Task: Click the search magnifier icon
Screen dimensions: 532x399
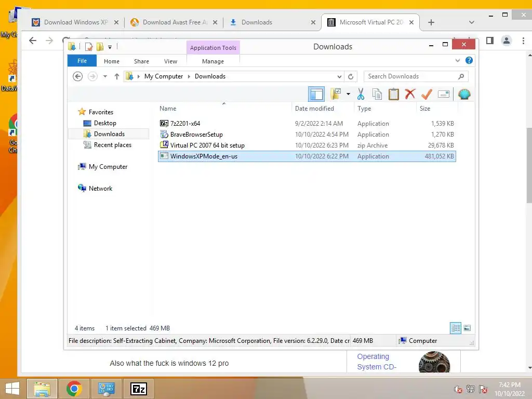Action: [x=461, y=76]
